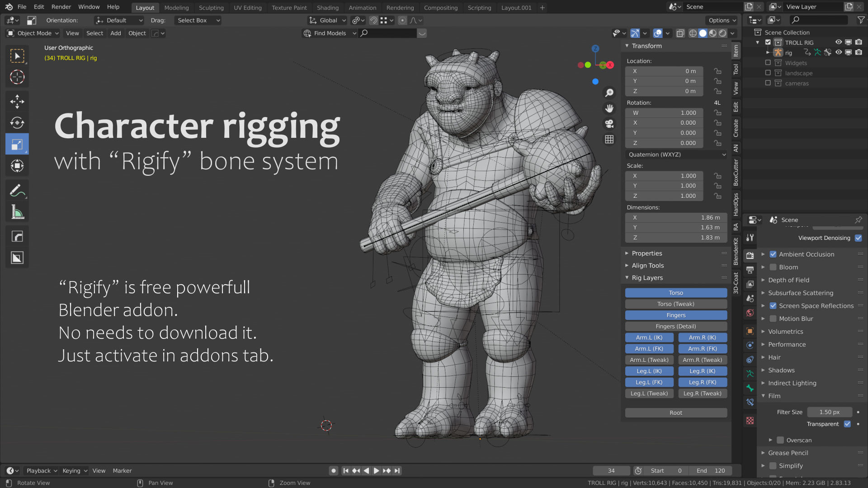This screenshot has height=488, width=868.
Task: Select the Move tool
Action: point(17,102)
